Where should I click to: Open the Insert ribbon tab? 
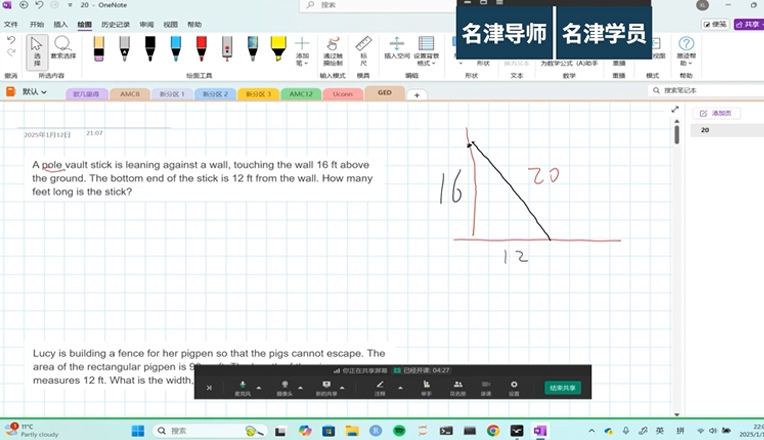(61, 24)
